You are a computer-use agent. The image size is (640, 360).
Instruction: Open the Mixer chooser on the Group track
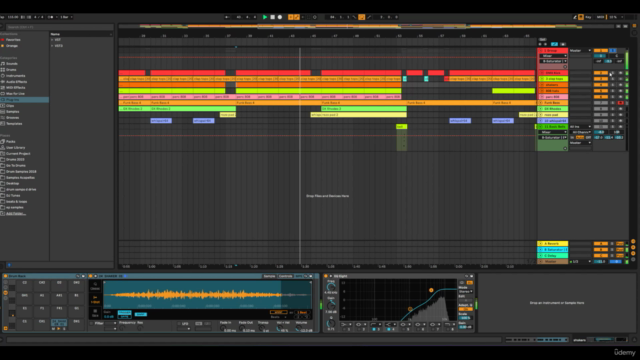pos(553,56)
